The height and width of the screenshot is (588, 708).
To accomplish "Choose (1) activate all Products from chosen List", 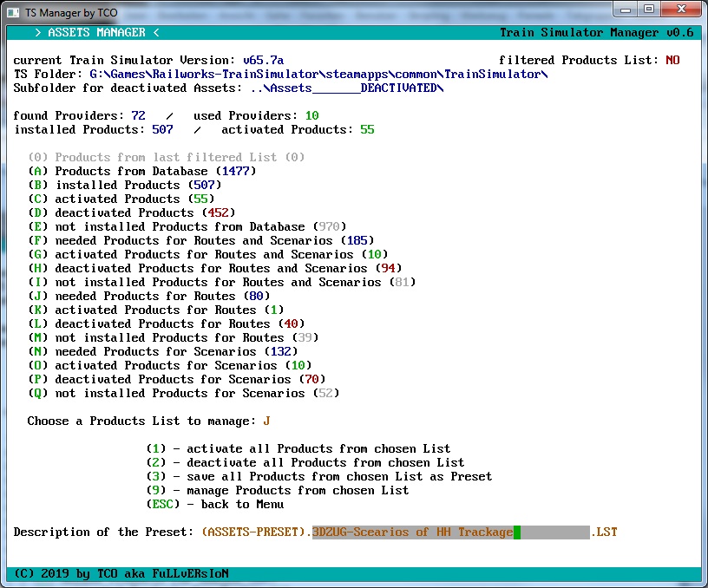I will click(298, 449).
